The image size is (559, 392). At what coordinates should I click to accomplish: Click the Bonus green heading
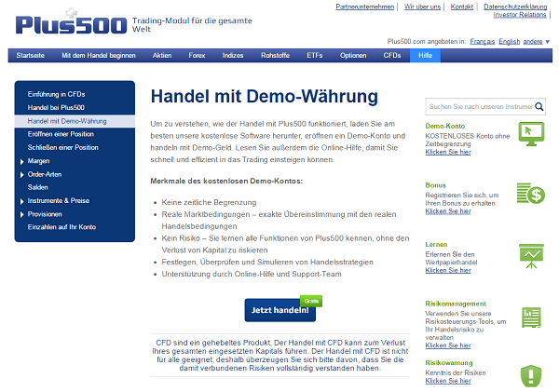(x=435, y=185)
